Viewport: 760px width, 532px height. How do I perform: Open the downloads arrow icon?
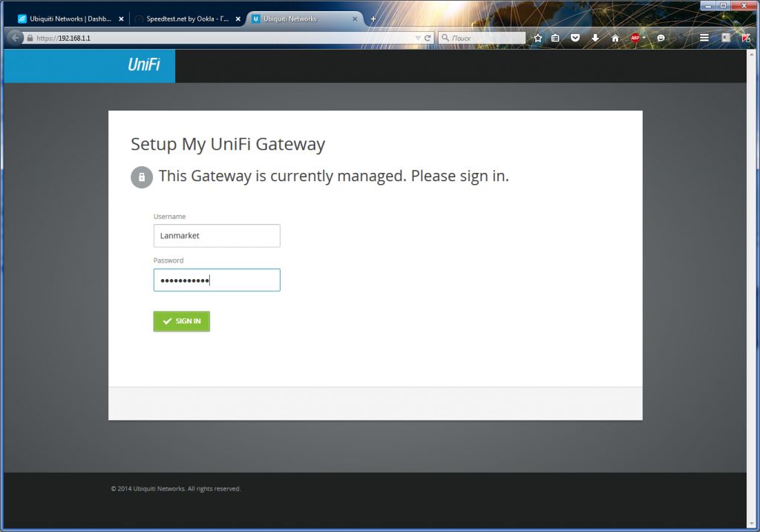click(595, 38)
